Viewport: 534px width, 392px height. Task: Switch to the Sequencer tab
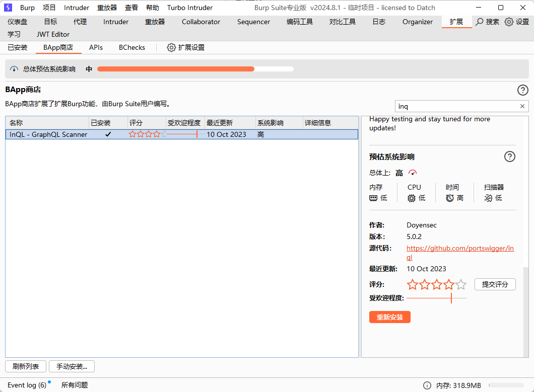[x=253, y=22]
